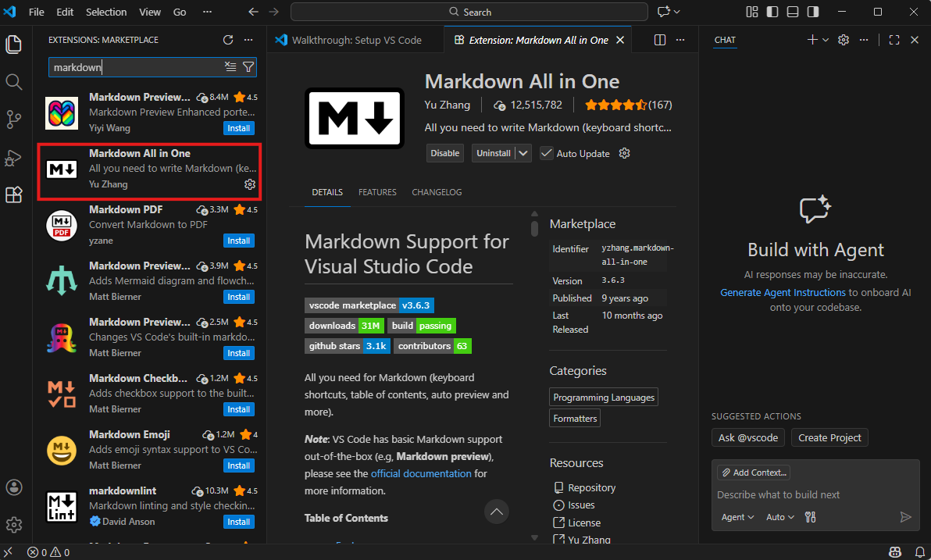Expand the Uninstall button dropdown arrow
931x560 pixels.
(523, 153)
